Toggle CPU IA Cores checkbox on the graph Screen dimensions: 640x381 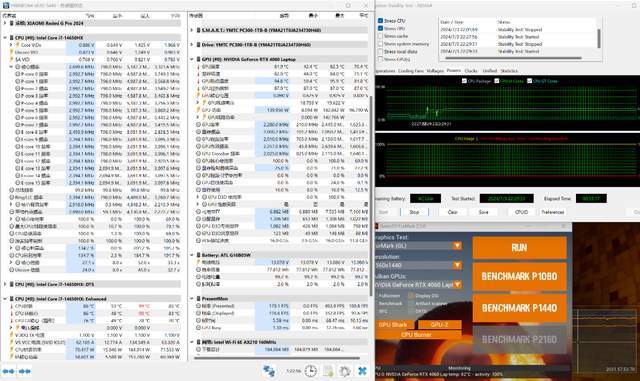[x=497, y=81]
